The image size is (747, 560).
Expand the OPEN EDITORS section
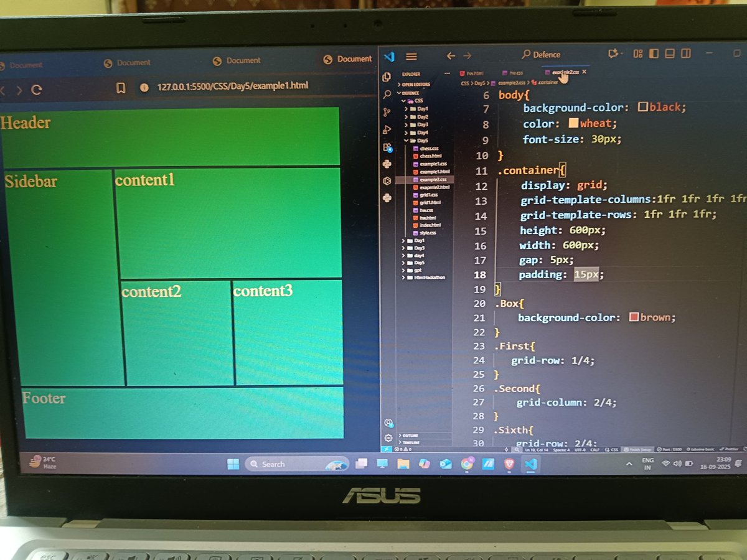point(413,84)
